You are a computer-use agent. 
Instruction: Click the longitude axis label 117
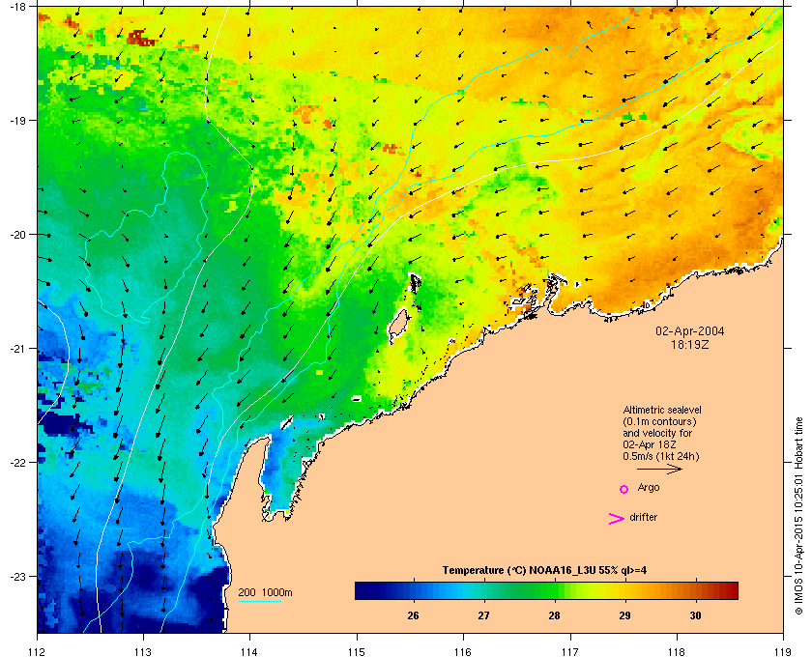point(570,652)
